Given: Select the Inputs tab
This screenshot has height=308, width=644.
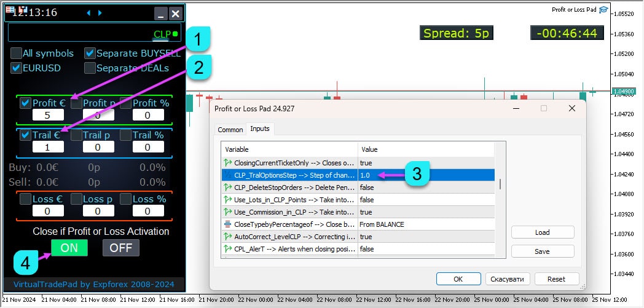Looking at the screenshot, I should (259, 129).
